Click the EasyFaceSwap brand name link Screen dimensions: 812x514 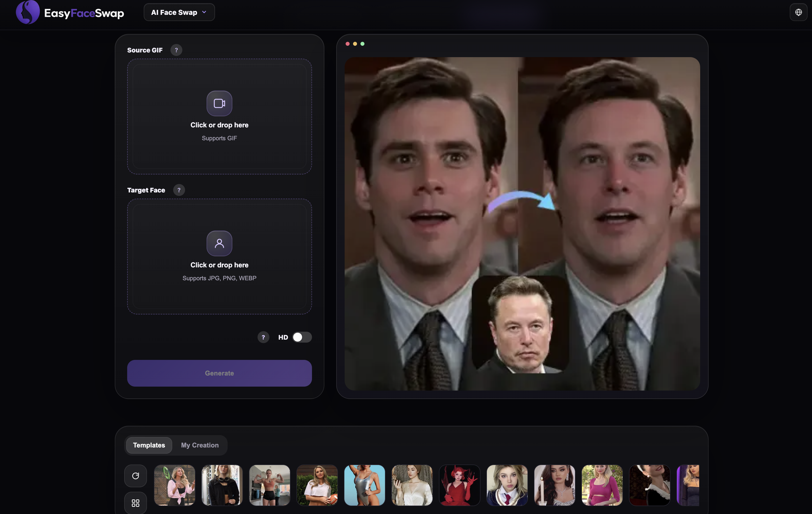point(84,13)
